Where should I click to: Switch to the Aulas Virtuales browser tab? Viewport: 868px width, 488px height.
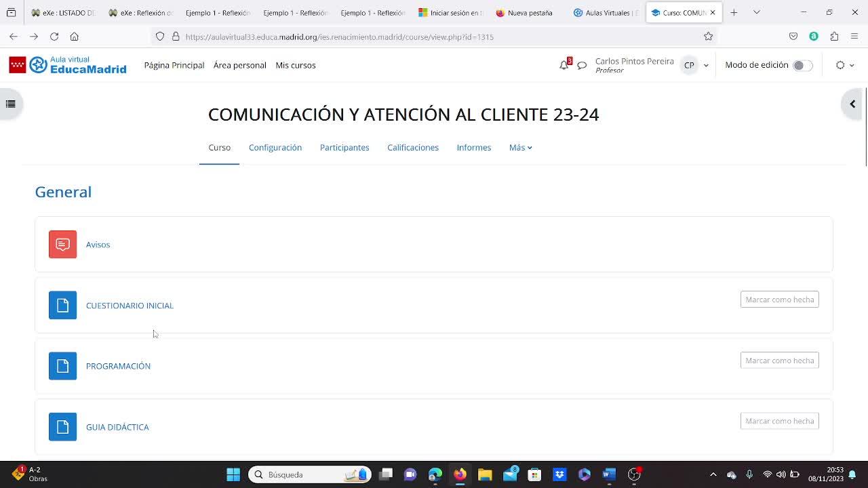click(x=606, y=12)
